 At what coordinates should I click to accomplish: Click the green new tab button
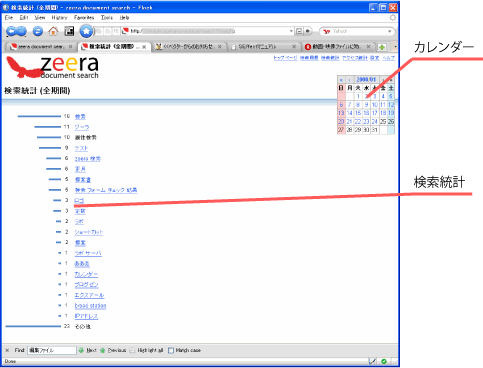click(382, 47)
